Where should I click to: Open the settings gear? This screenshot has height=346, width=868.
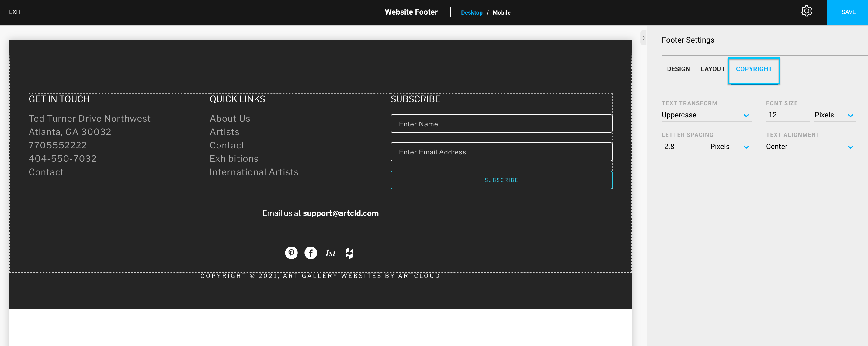pyautogui.click(x=807, y=11)
